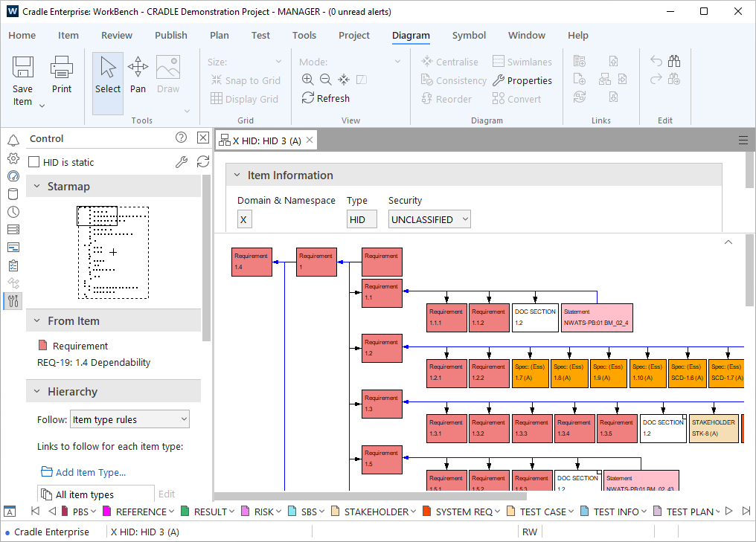Image resolution: width=756 pixels, height=542 pixels.
Task: Select the Spec: (Ess) 1.7 (A) box
Action: coord(530,373)
